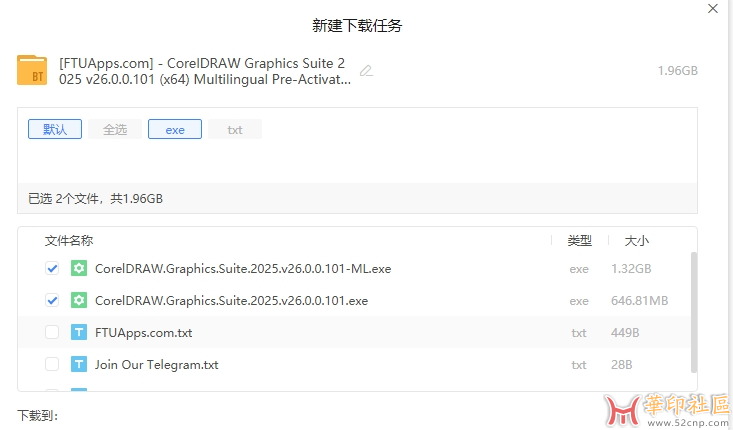Click the 646.81MB size value

(640, 301)
